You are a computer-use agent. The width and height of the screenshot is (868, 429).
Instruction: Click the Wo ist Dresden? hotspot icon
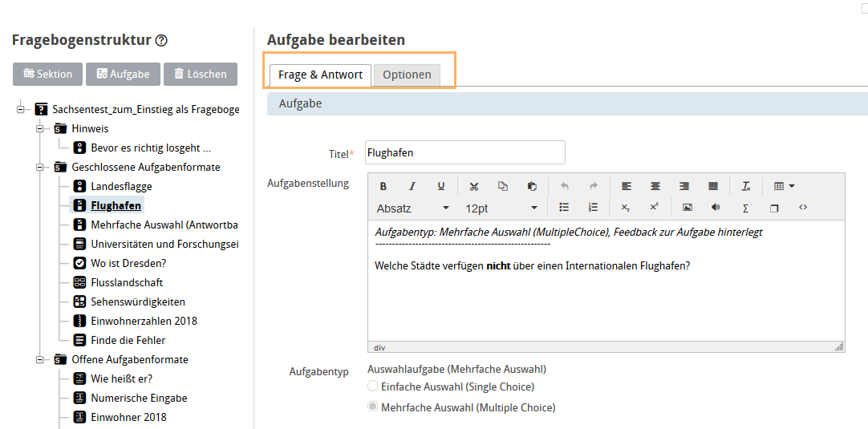coord(79,264)
